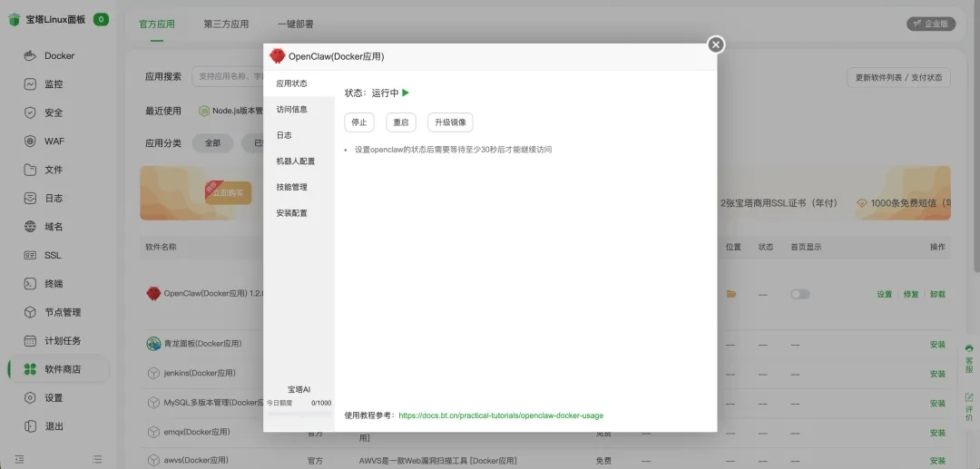
Task: Click the 1000条免费短信 diamond icon
Action: 862,203
